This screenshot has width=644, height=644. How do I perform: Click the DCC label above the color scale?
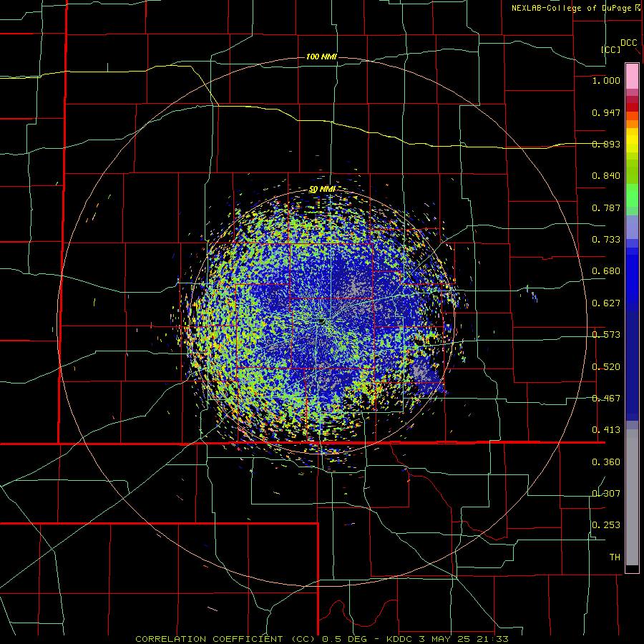click(x=628, y=43)
